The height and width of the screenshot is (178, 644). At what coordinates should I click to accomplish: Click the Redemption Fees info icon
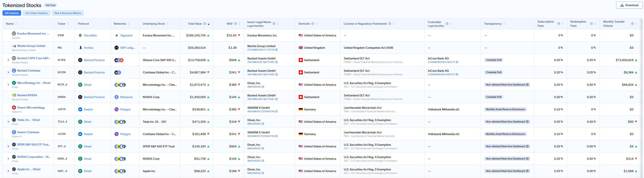click(591, 24)
